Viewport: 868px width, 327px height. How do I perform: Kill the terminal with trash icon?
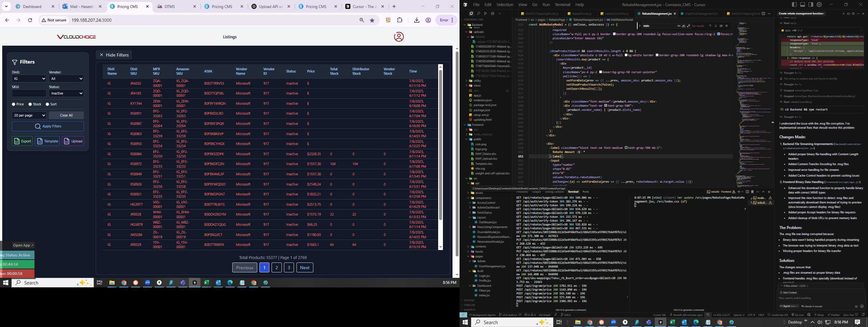(x=752, y=192)
